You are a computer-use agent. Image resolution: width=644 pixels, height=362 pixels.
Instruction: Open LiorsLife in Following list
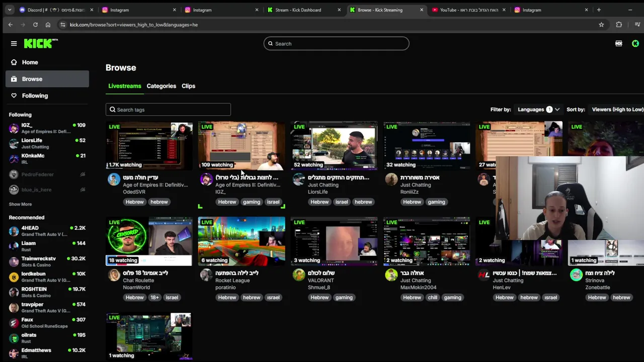tap(47, 143)
